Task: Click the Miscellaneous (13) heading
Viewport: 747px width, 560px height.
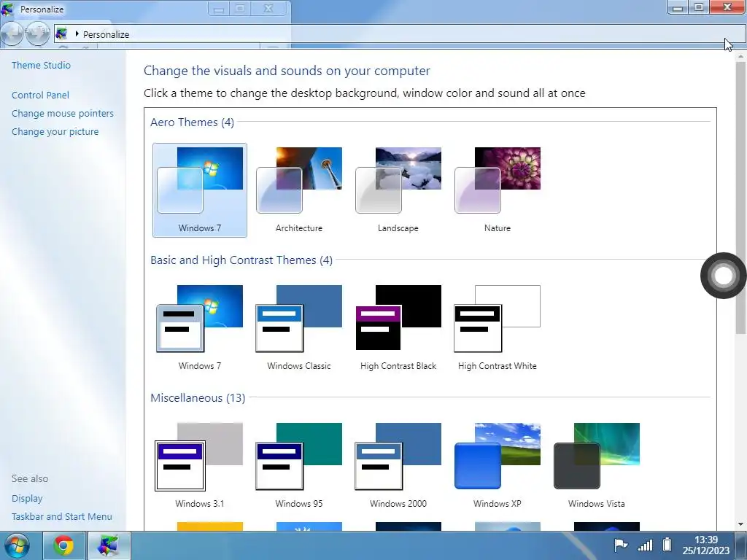Action: 198,397
